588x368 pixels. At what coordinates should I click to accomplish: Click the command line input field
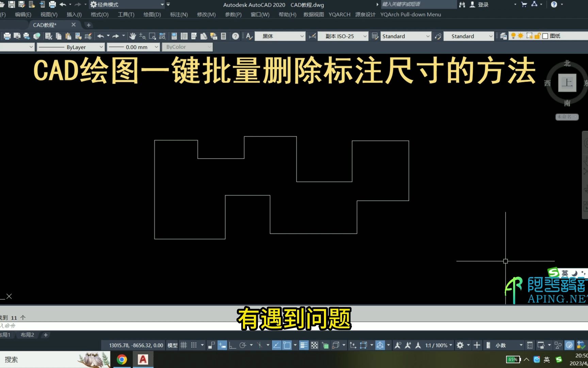pos(294,326)
